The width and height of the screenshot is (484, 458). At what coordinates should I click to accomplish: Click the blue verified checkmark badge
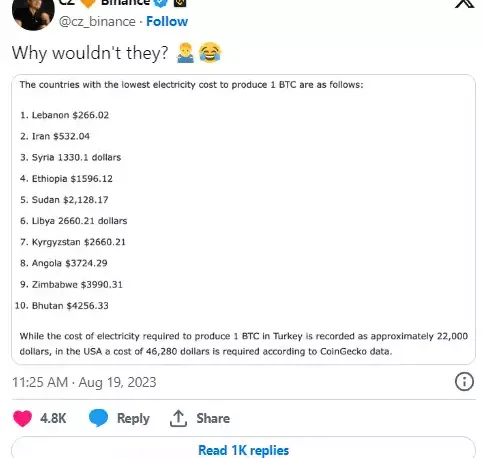tap(161, 3)
